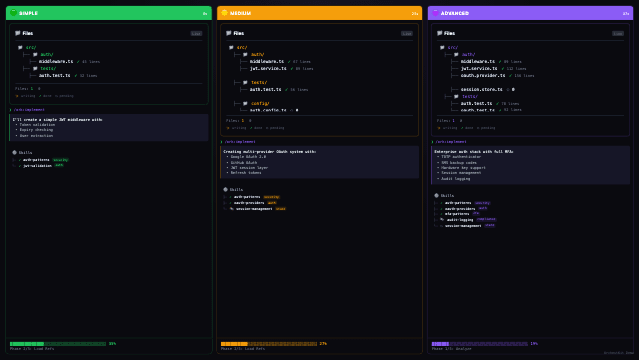Click the tests/ folder icon in ADVANCED column
Image resolution: width=639 pixels, height=360 pixels.
(x=456, y=97)
